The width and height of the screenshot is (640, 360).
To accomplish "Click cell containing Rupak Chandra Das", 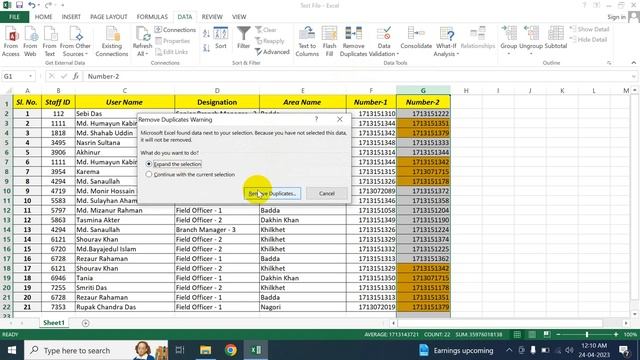I will tap(124, 307).
